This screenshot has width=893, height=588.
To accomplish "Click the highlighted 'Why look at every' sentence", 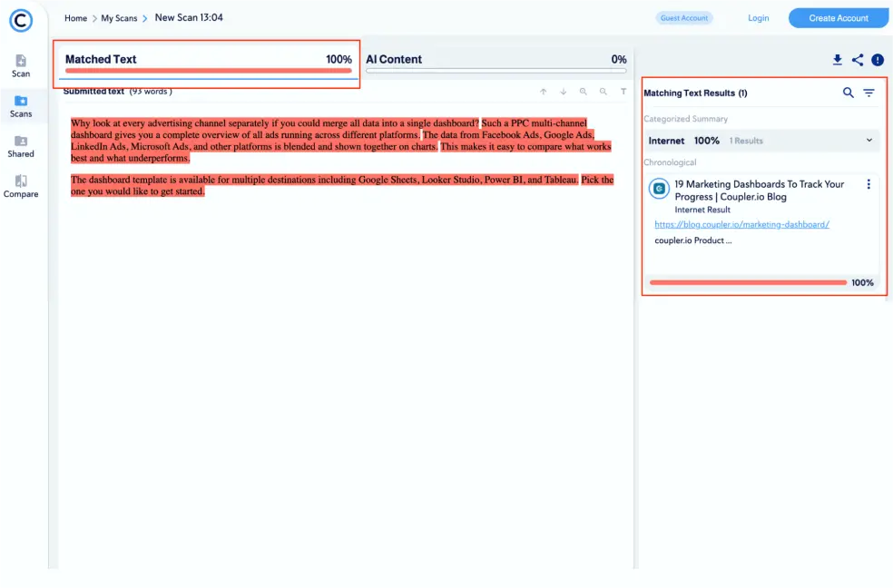I will pos(274,122).
